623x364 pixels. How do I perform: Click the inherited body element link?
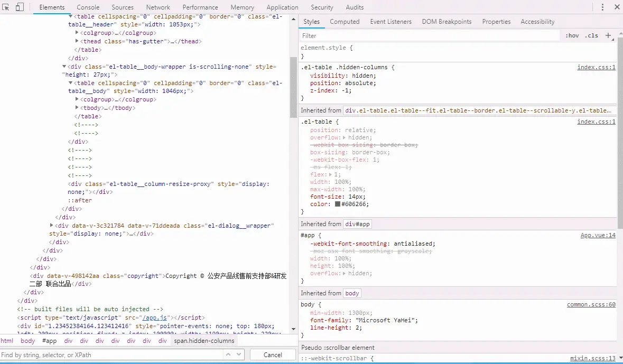[352, 293]
